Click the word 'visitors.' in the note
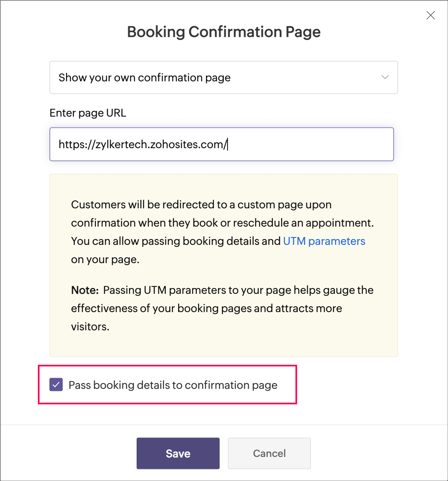The width and height of the screenshot is (448, 481). (90, 327)
